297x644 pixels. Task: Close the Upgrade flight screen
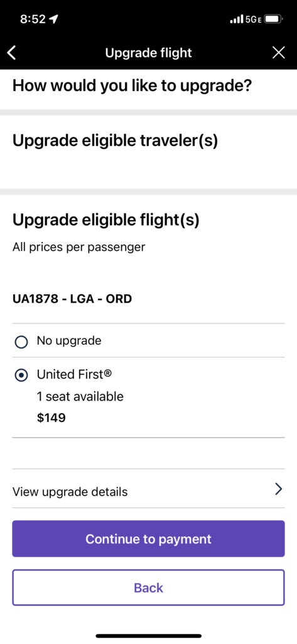pos(279,53)
